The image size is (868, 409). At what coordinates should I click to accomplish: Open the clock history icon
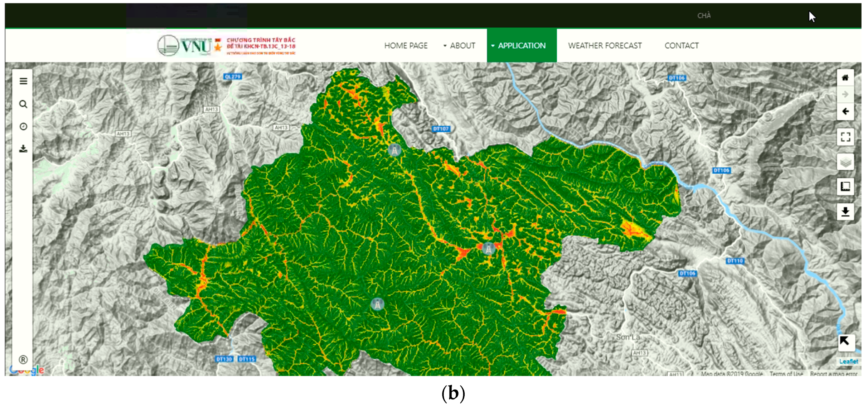(x=23, y=126)
